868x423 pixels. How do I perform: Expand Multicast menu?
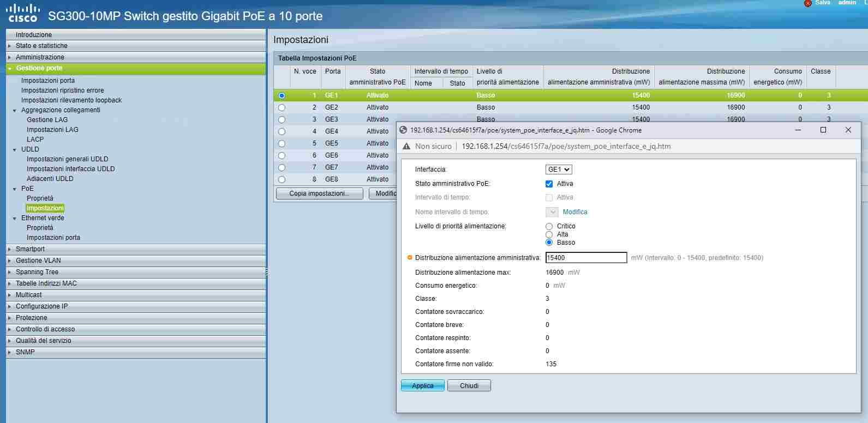click(136, 295)
